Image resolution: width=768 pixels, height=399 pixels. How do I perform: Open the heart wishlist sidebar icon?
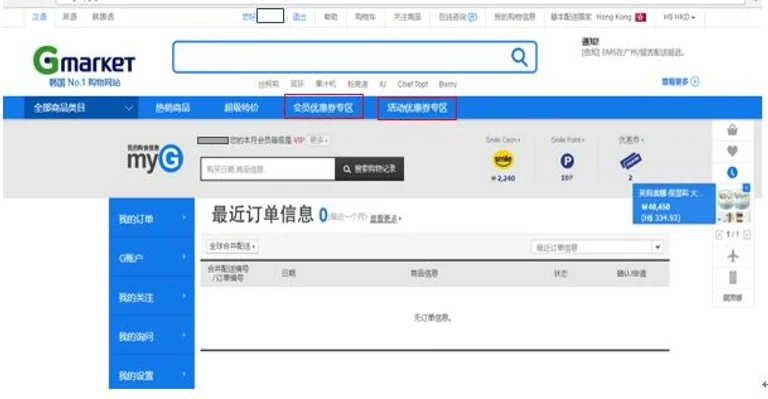click(732, 151)
